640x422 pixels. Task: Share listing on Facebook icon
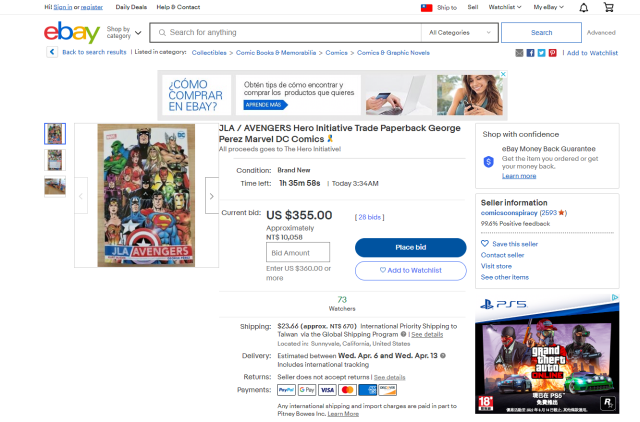(530, 53)
